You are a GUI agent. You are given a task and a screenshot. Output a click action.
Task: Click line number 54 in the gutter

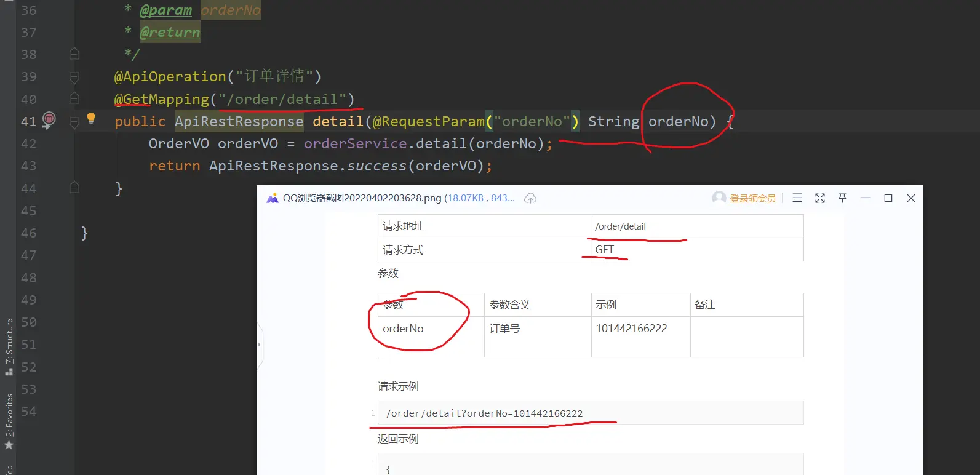tap(29, 411)
